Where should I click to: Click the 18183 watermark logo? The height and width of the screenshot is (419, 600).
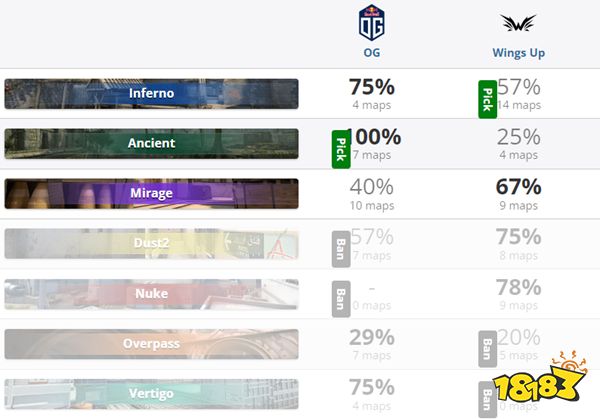[540, 380]
